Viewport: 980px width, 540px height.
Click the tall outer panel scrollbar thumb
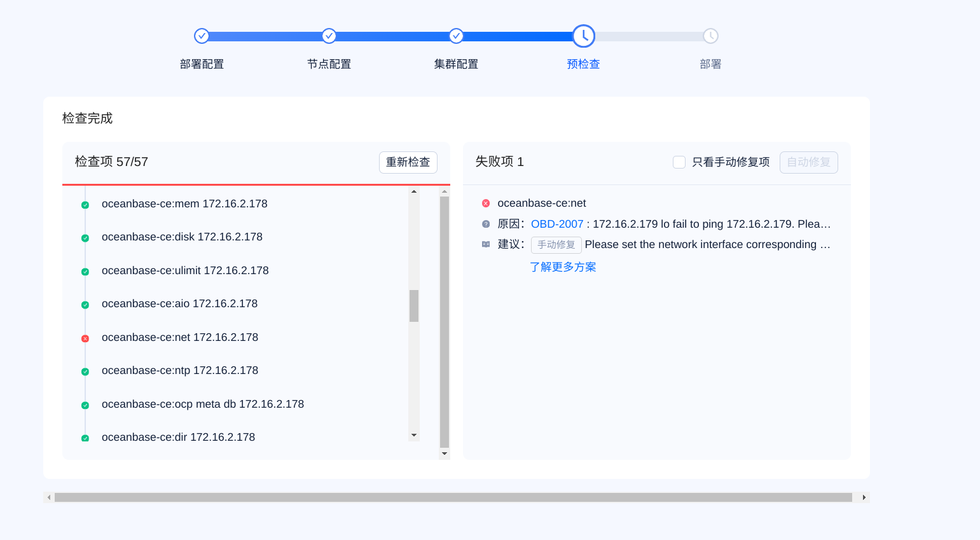click(445, 322)
